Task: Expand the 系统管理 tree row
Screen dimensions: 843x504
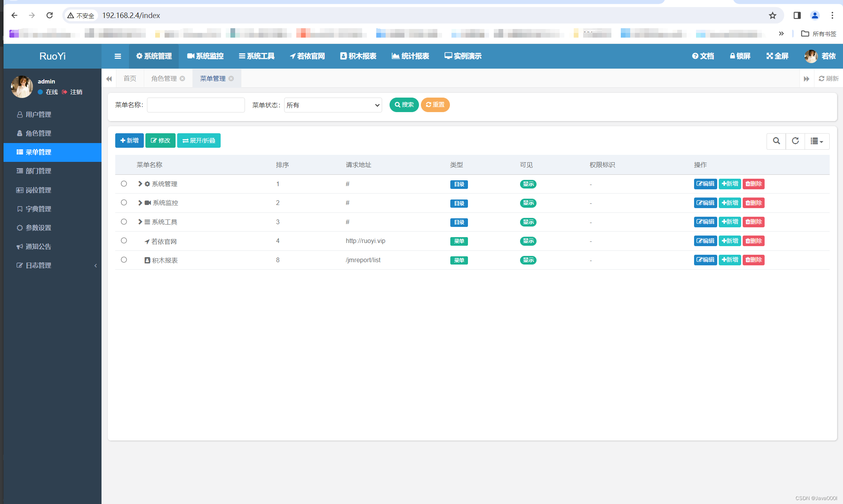Action: click(x=140, y=183)
